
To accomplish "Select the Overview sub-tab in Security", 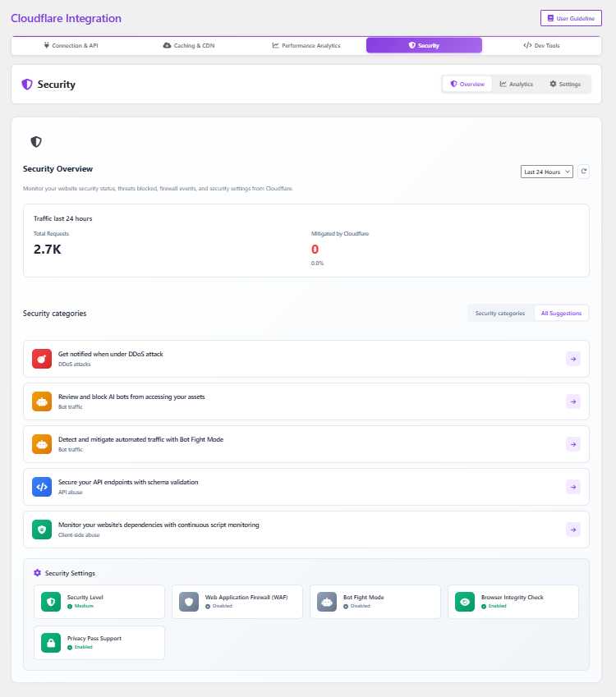I will 467,84.
